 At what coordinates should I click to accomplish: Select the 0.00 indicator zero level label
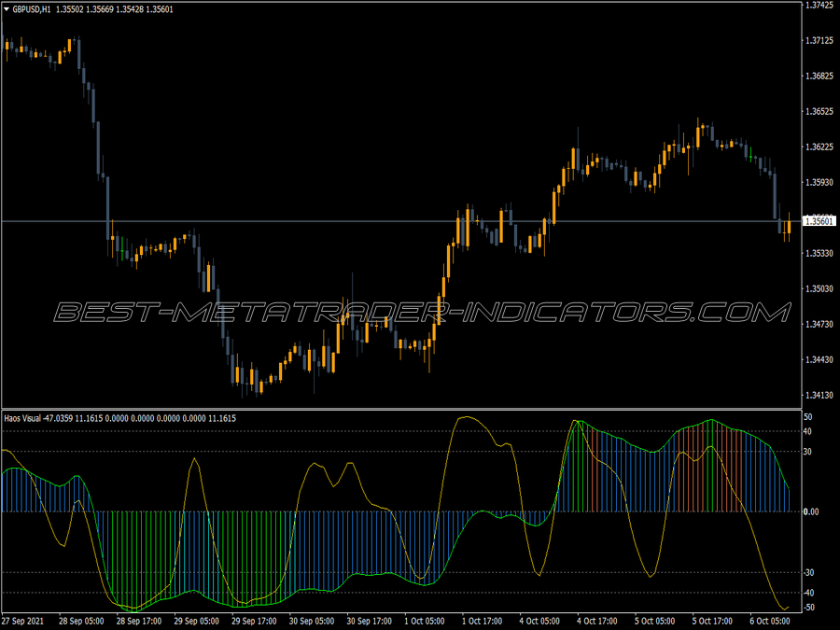[x=811, y=511]
